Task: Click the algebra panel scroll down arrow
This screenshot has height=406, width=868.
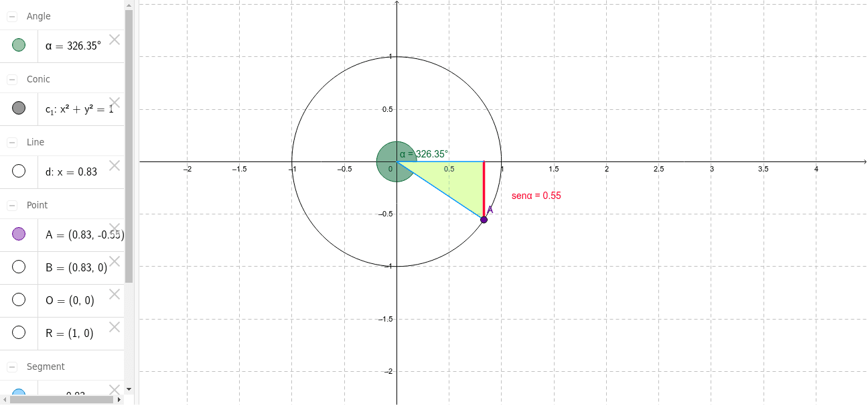Action: click(129, 389)
